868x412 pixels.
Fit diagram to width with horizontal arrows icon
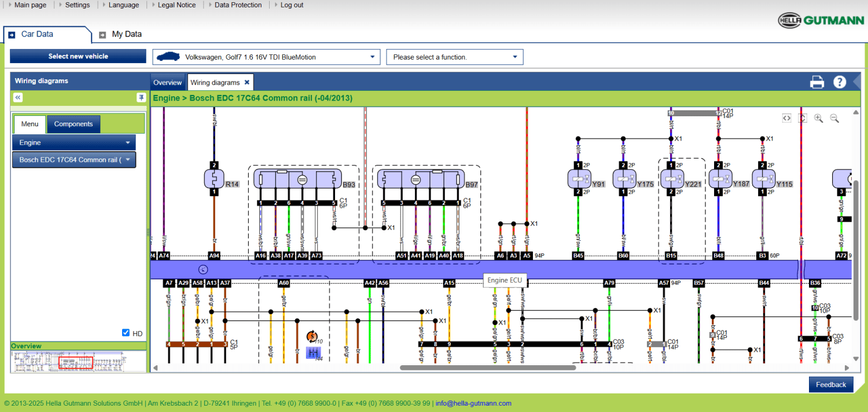tap(786, 118)
